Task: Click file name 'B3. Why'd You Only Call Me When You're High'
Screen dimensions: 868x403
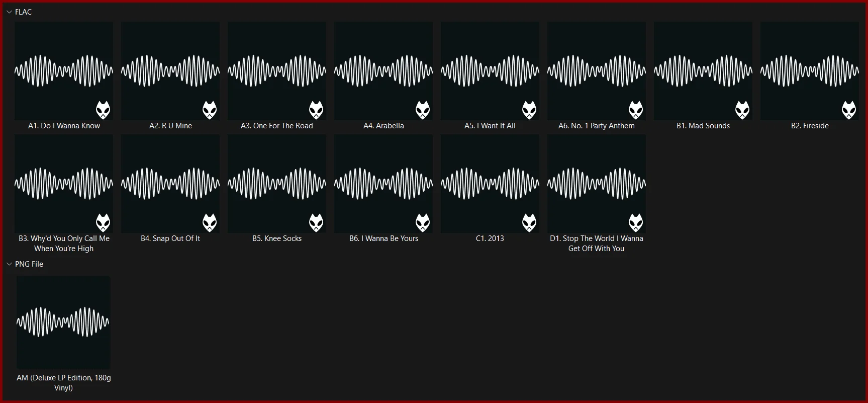Action: 64,244
